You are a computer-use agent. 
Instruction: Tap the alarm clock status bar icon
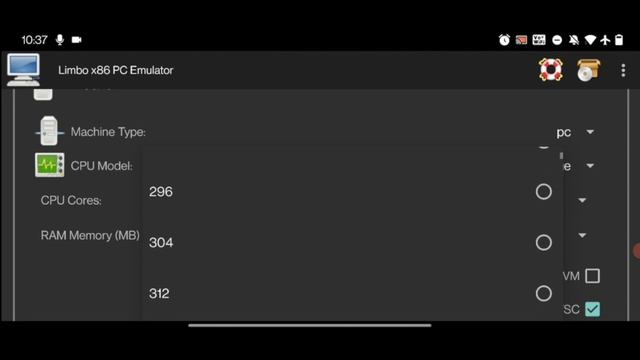coord(504,40)
